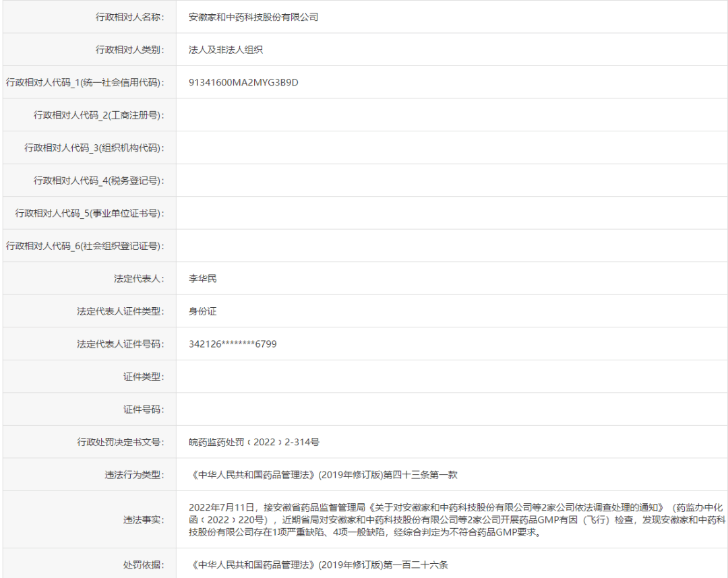This screenshot has height=578, width=728.
Task: Click the 社会组织登记证号 field label
Action: coord(85,246)
